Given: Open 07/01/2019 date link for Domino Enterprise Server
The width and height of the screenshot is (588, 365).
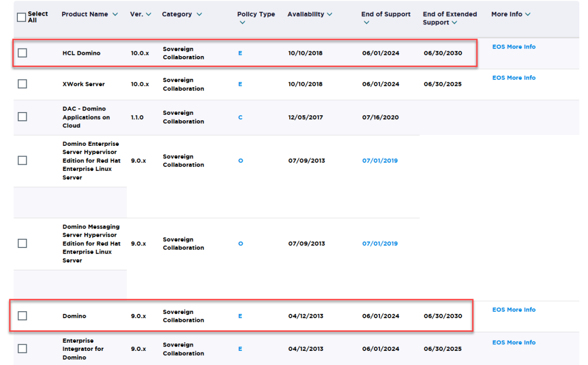Looking at the screenshot, I should 380,161.
